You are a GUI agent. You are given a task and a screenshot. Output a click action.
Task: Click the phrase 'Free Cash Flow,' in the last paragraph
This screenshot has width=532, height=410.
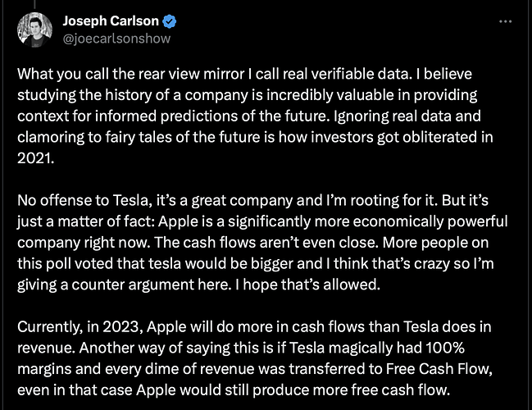click(x=439, y=369)
